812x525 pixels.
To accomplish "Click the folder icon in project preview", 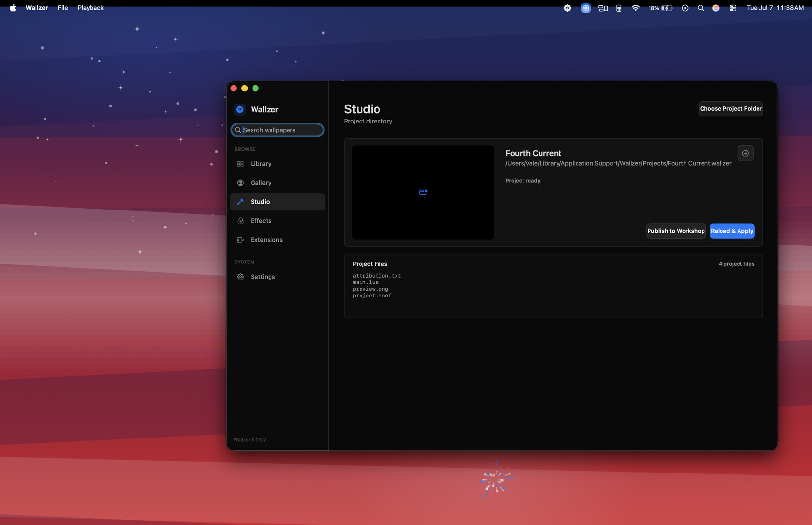I will pos(423,192).
